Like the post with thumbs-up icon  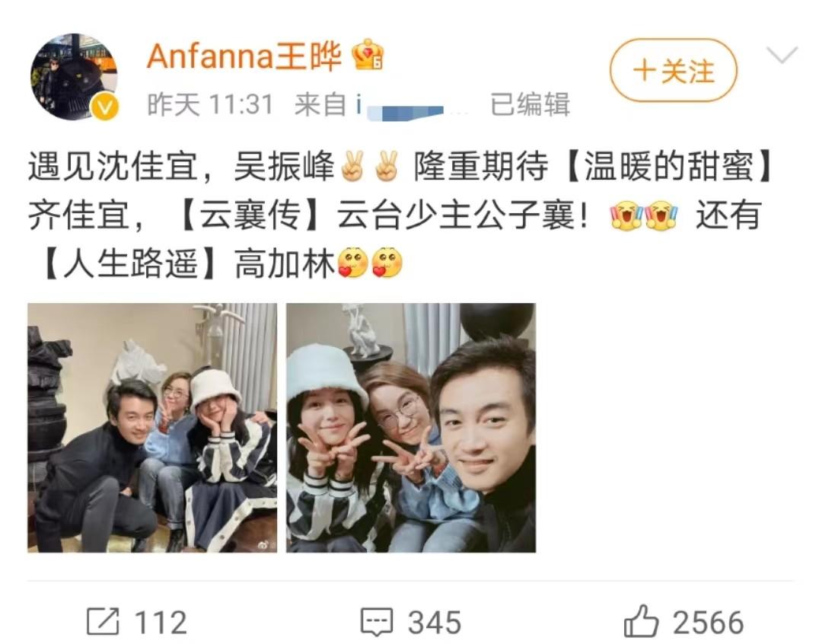(x=641, y=620)
